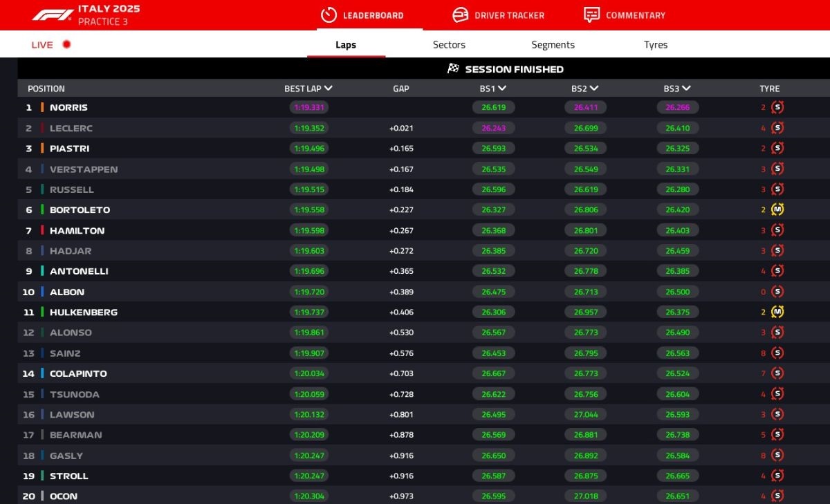Click driver name VERSTAPPEN
Image resolution: width=830 pixels, height=504 pixels.
[84, 169]
